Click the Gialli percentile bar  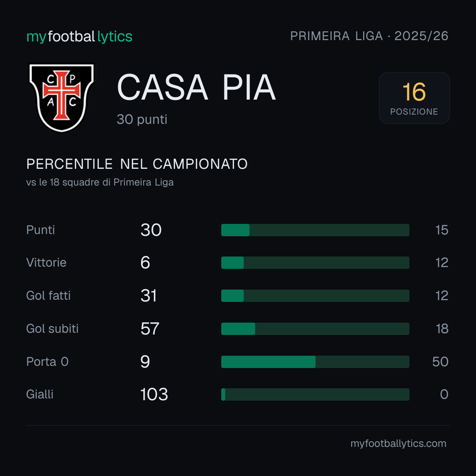pyautogui.click(x=315, y=394)
